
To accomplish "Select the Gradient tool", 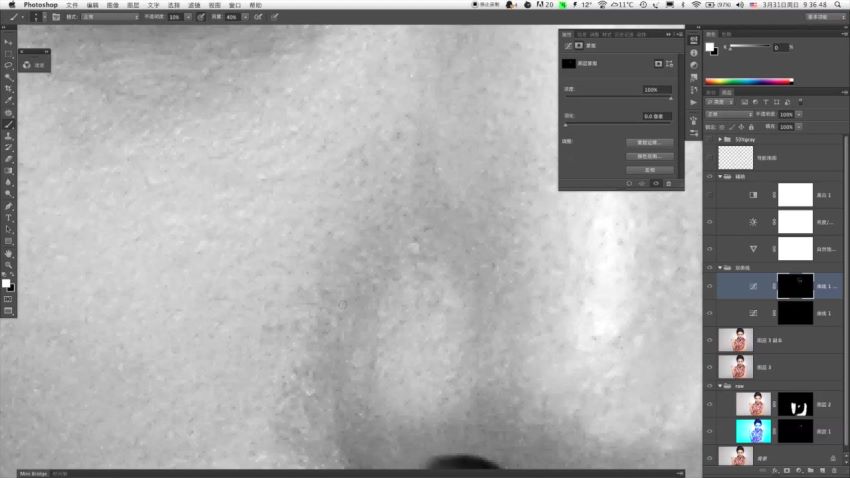I will [8, 171].
